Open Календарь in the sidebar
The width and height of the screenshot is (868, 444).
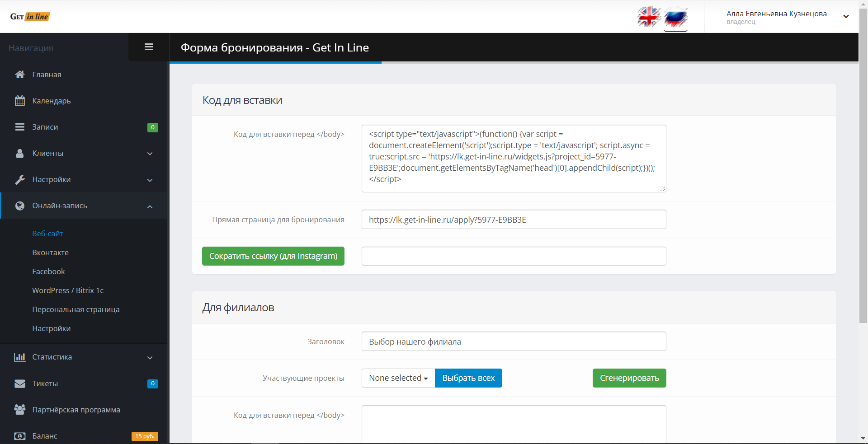(52, 101)
